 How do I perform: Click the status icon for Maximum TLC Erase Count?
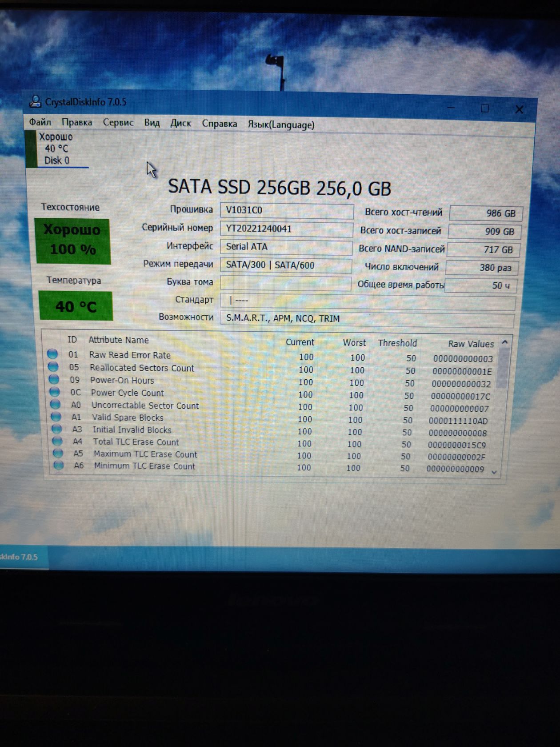tap(58, 453)
